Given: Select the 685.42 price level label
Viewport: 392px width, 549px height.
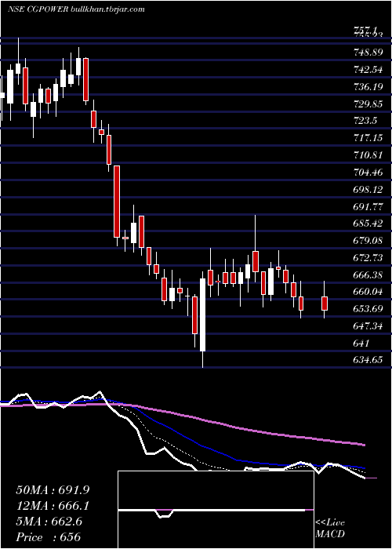Looking at the screenshot, I should pyautogui.click(x=369, y=224).
